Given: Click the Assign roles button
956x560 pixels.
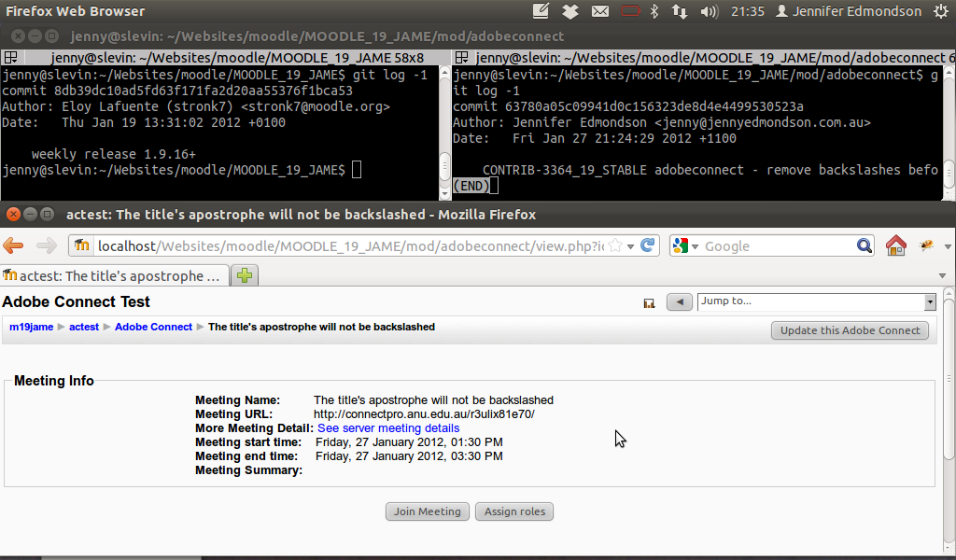Looking at the screenshot, I should (514, 511).
